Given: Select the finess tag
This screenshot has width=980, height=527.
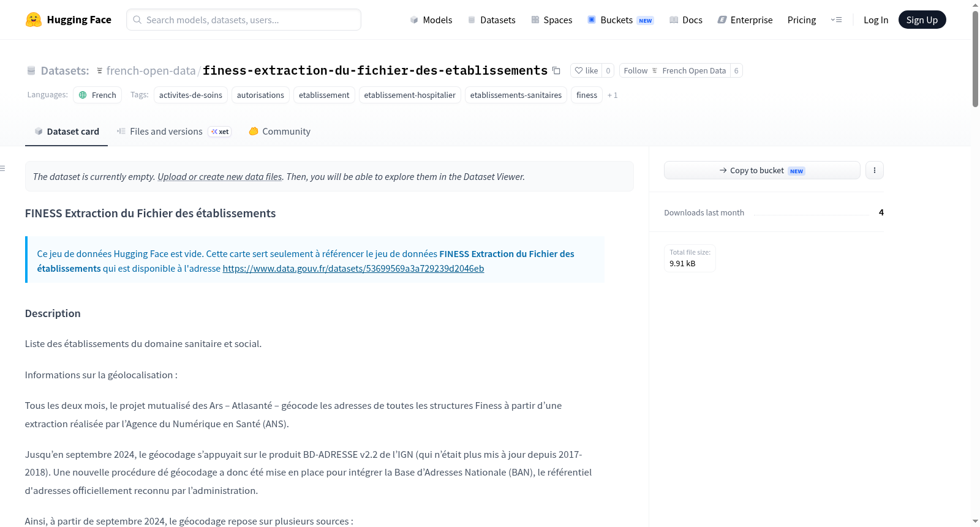Looking at the screenshot, I should point(587,95).
